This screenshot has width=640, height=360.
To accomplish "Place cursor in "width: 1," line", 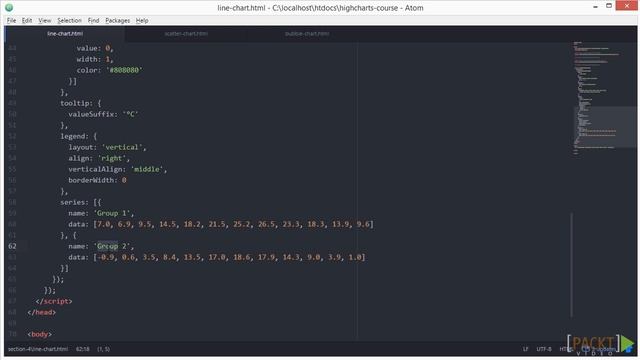I will coord(95,59).
